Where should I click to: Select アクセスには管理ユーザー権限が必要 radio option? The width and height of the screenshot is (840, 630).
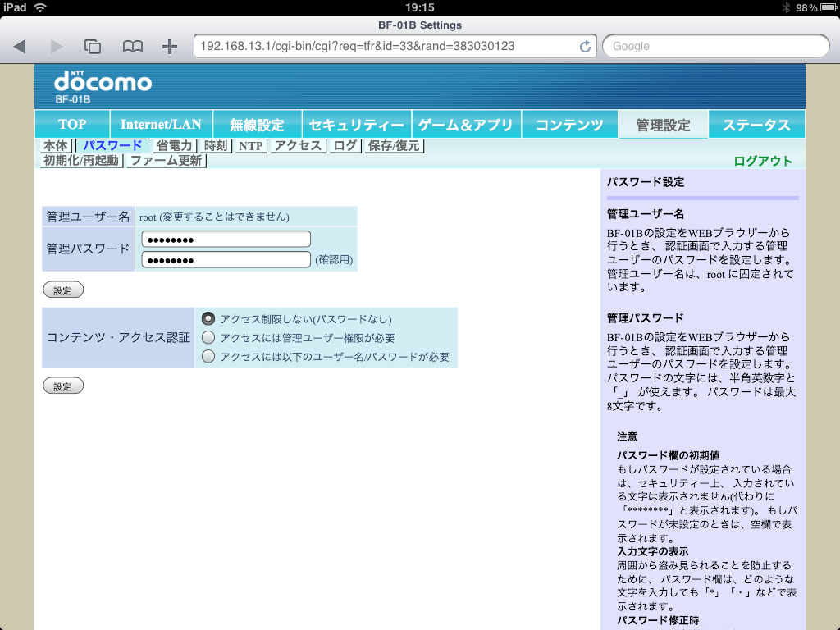pyautogui.click(x=208, y=337)
